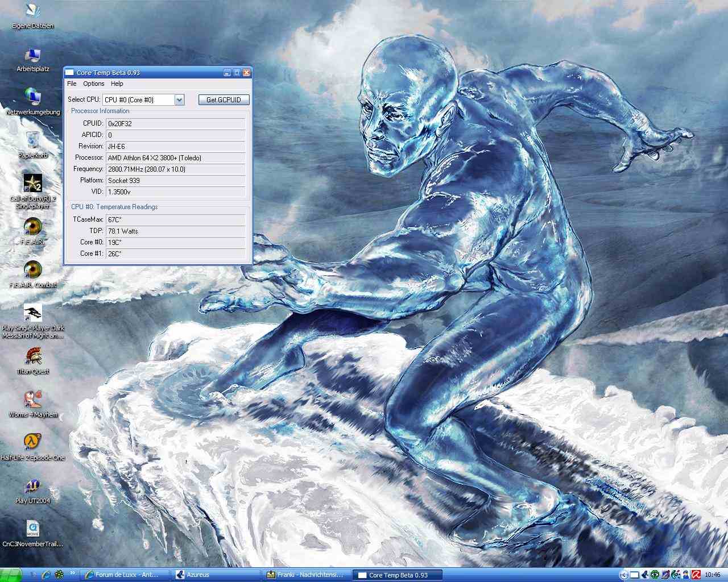
Task: Open the Help menu in Core Temp
Action: point(117,84)
